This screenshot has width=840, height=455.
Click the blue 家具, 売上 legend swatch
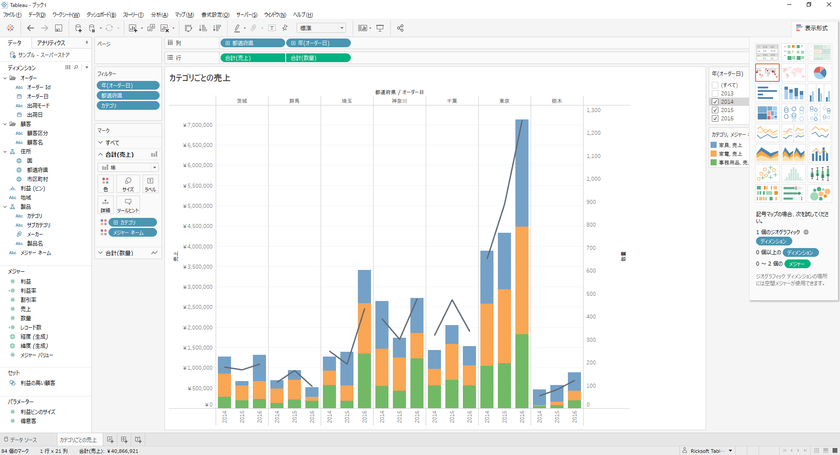(x=714, y=145)
